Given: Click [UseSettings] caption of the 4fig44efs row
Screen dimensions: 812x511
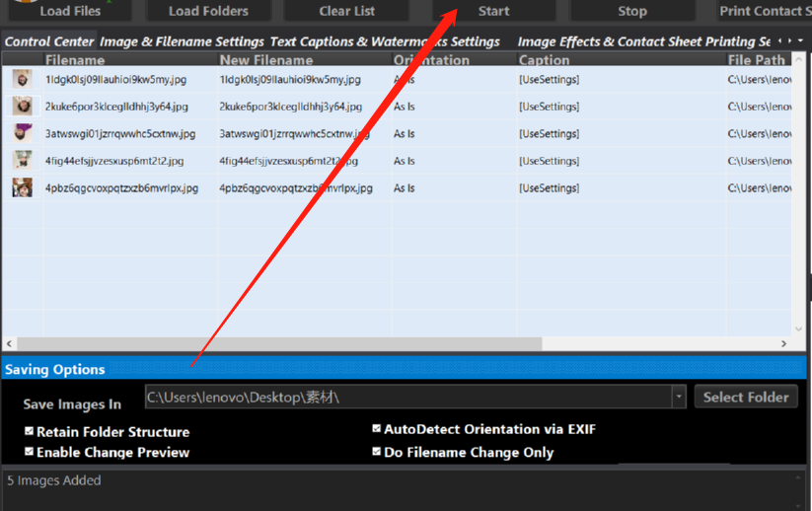Looking at the screenshot, I should [549, 161].
